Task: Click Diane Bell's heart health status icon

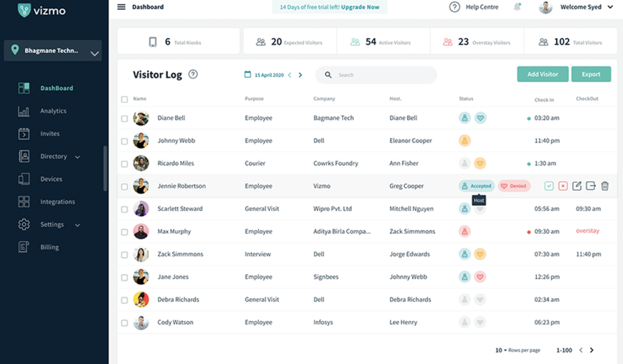Action: pos(480,118)
